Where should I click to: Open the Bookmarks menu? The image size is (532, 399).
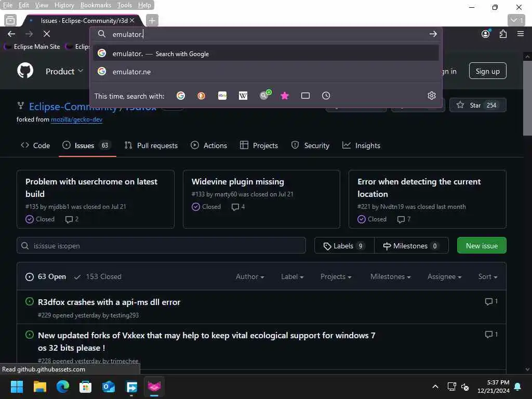[96, 5]
